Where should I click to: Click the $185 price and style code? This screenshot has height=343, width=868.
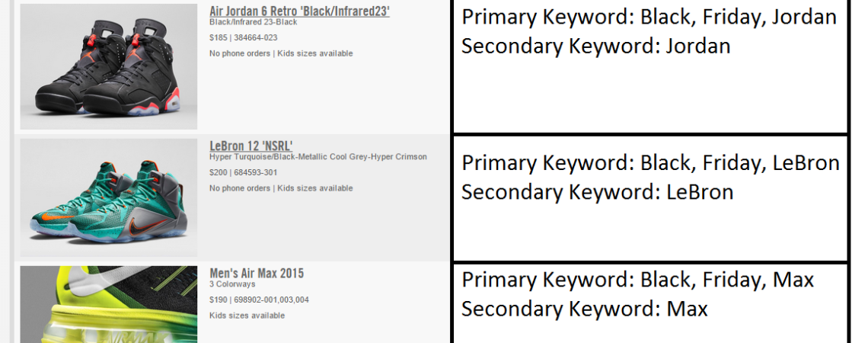[x=243, y=37]
